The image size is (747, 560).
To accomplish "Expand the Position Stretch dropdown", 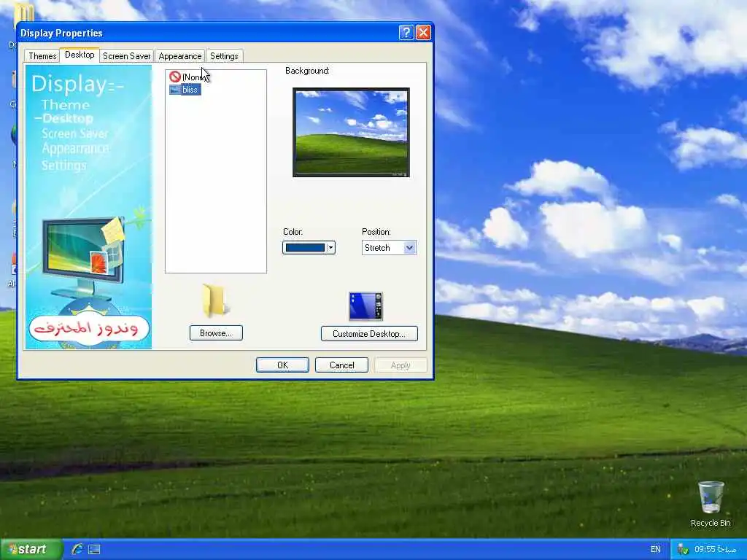I will [409, 248].
